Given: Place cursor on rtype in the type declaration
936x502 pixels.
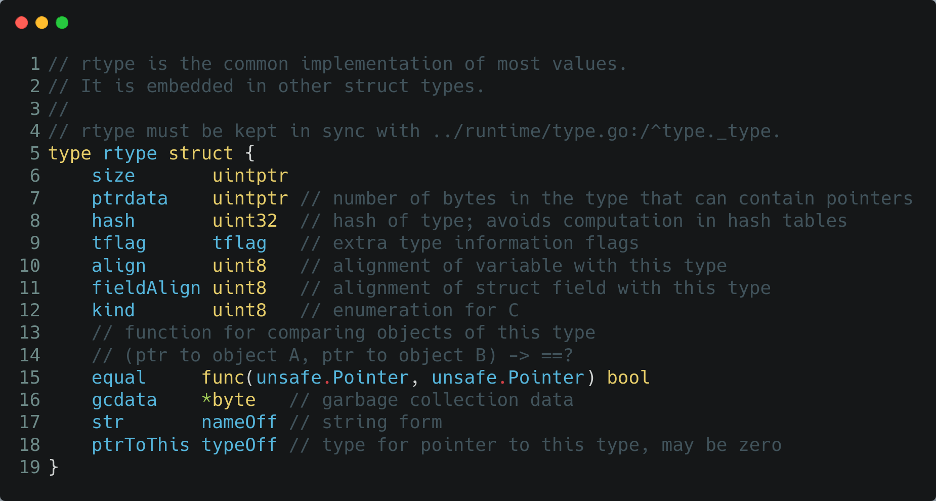Looking at the screenshot, I should point(130,153).
